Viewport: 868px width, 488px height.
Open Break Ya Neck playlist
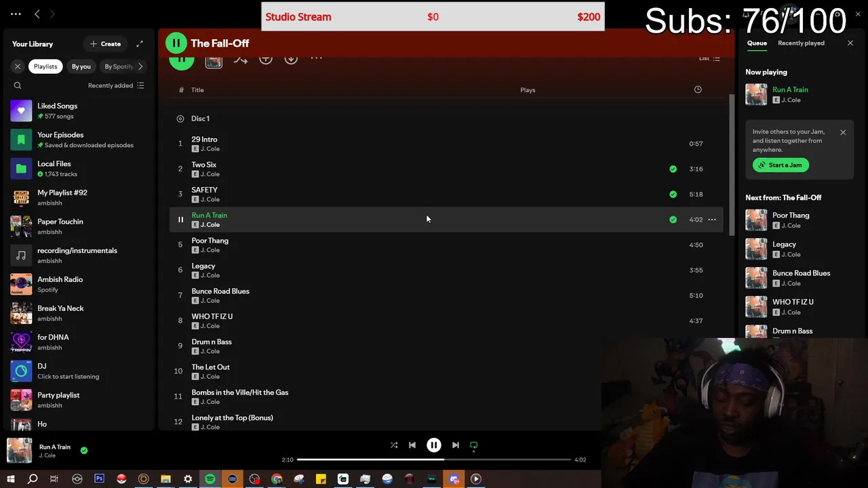(78, 313)
